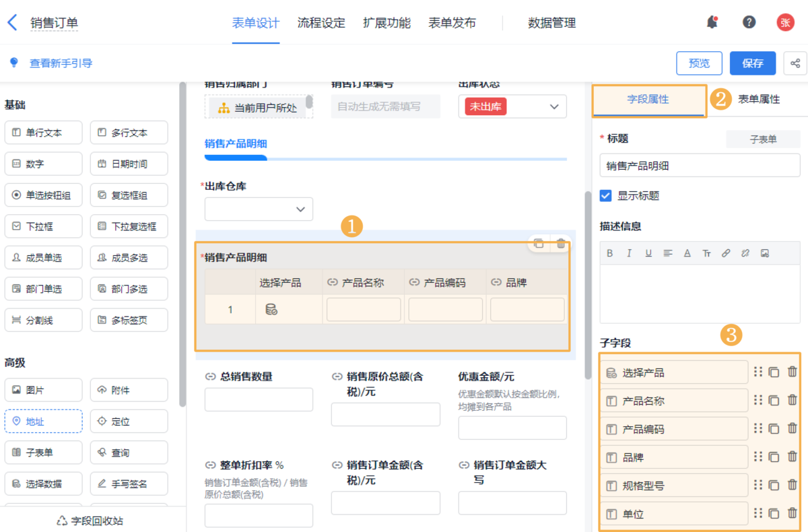Click the help question mark icon
The height and width of the screenshot is (532, 808).
(749, 22)
